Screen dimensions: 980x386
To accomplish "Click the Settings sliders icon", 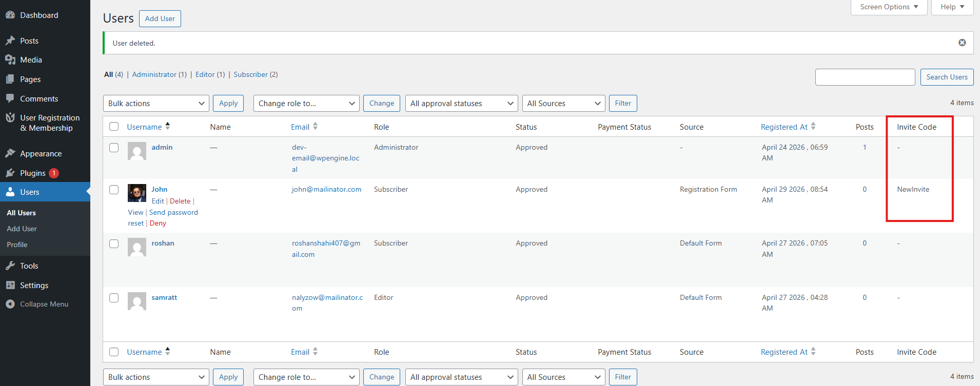I will [10, 285].
